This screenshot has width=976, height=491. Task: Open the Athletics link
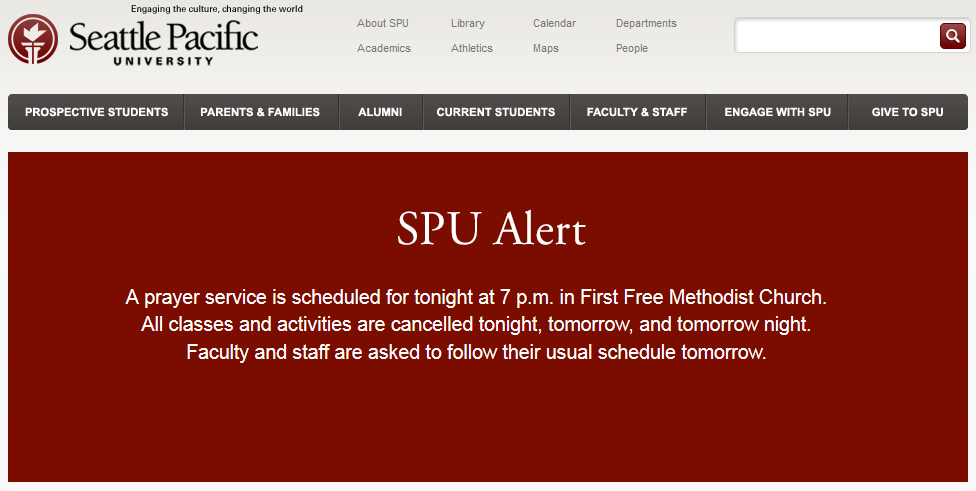point(472,48)
